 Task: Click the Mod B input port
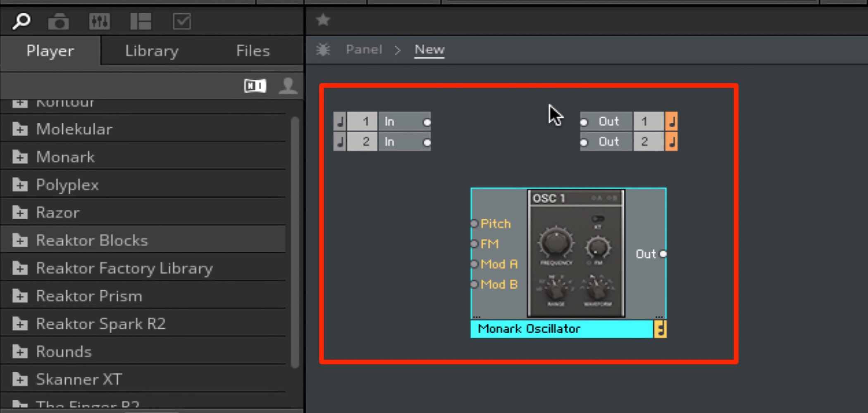[474, 284]
